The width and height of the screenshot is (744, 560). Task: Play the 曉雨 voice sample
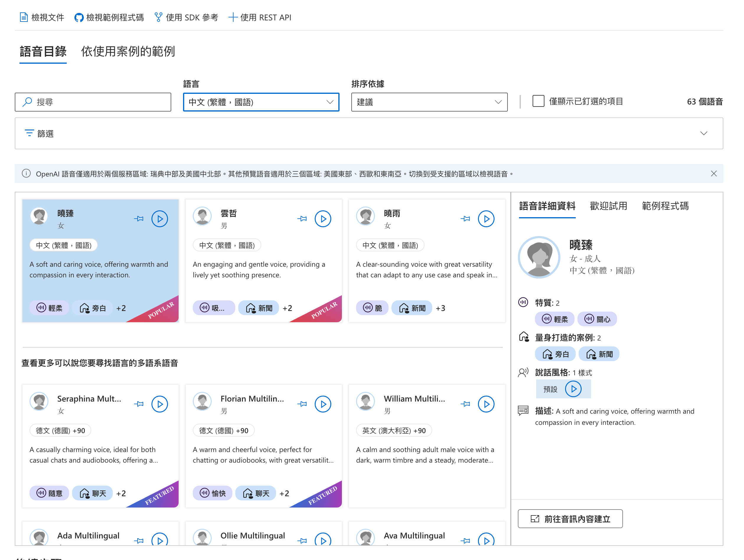click(486, 219)
